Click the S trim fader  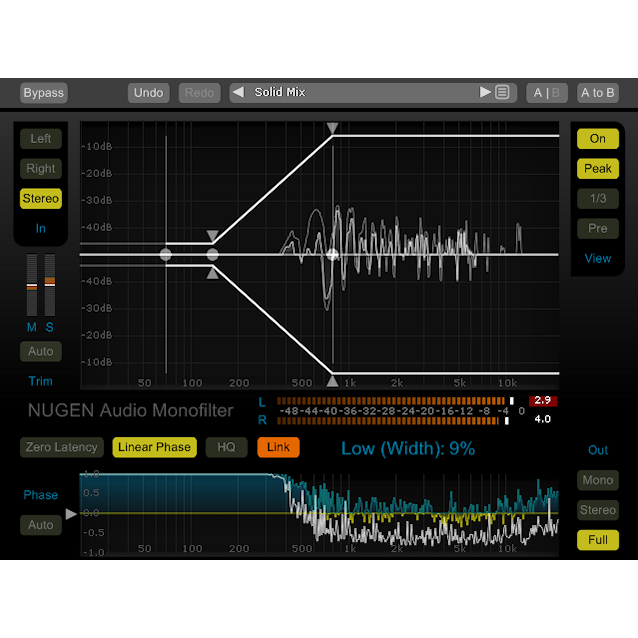49,282
